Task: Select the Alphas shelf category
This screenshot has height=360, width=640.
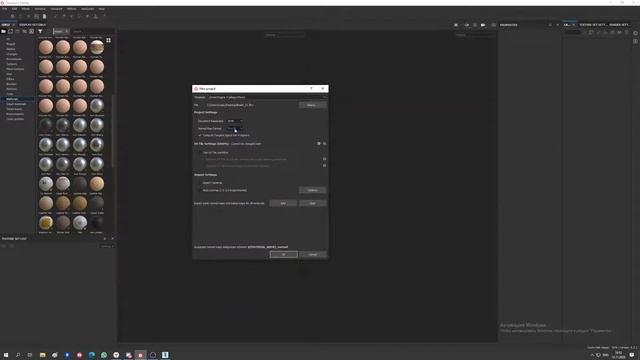Action: (11, 49)
